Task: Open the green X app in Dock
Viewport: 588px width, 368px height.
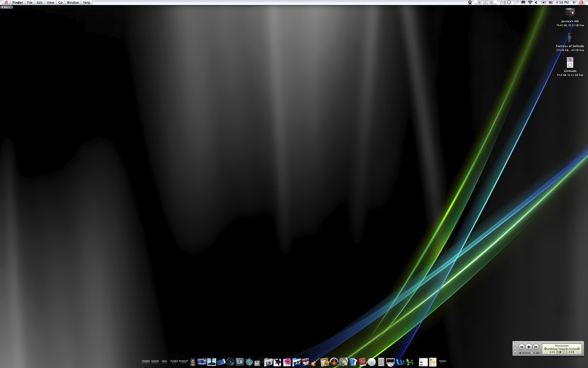Action: point(409,362)
